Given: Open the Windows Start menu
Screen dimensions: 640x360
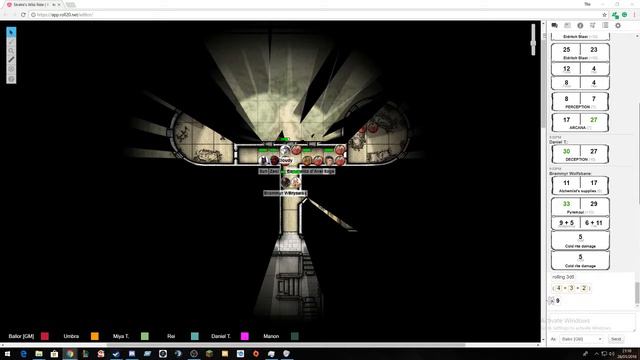Looking at the screenshot, I should [7, 353].
